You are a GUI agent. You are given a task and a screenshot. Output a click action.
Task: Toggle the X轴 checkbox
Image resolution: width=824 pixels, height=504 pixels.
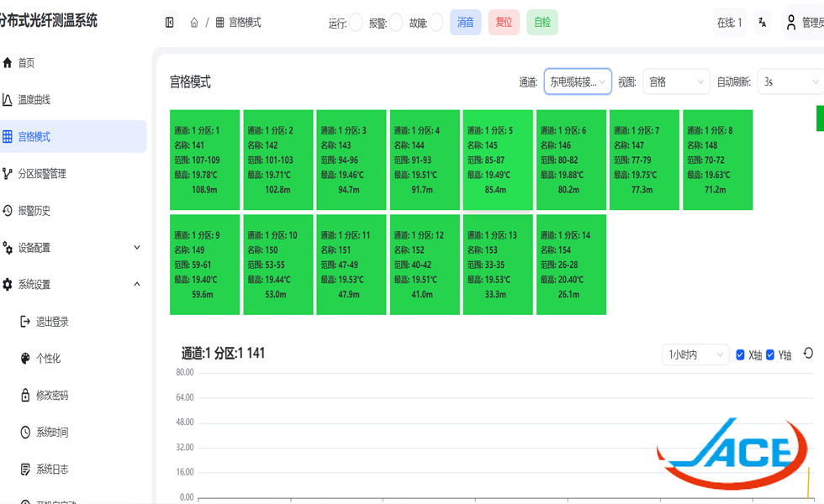coord(741,354)
